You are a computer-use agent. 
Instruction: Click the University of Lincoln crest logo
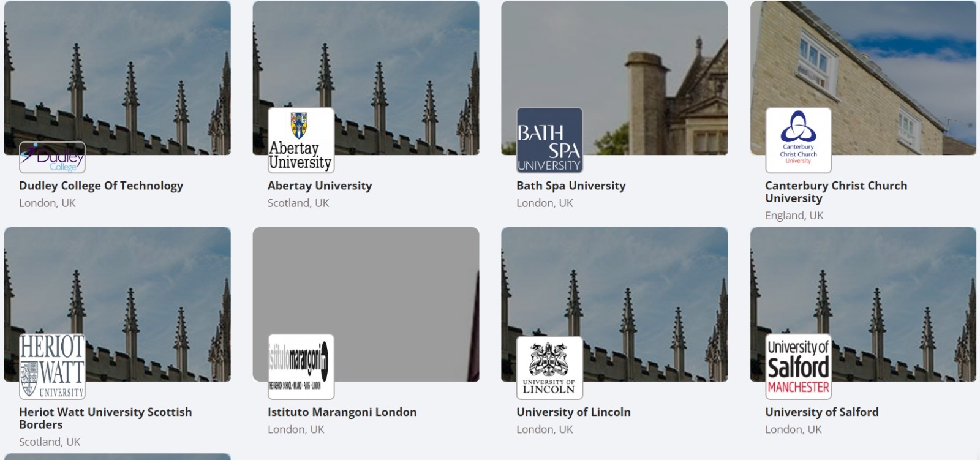pos(549,367)
